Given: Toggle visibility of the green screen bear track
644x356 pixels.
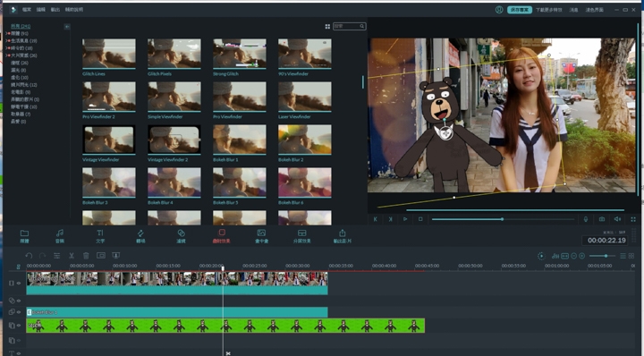Looking at the screenshot, I should click(x=19, y=326).
